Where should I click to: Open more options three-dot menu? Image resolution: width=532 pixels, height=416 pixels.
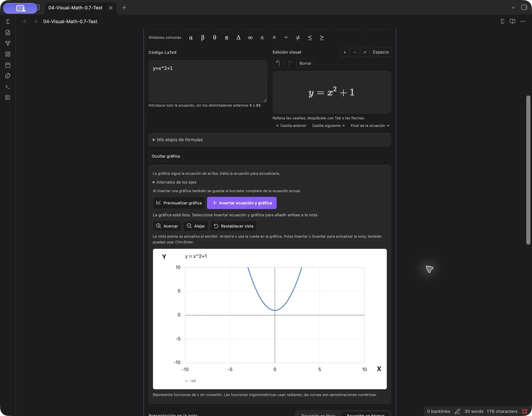coord(523,21)
